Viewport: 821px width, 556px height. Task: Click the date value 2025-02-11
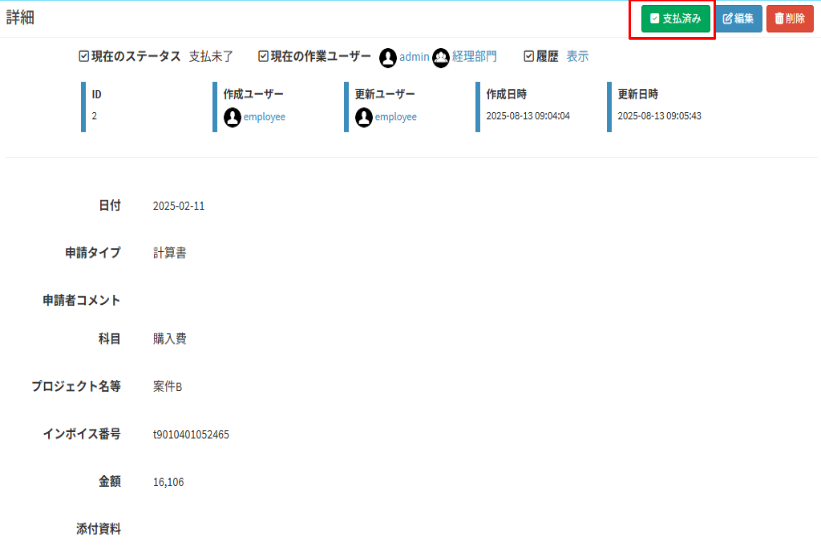coord(179,206)
